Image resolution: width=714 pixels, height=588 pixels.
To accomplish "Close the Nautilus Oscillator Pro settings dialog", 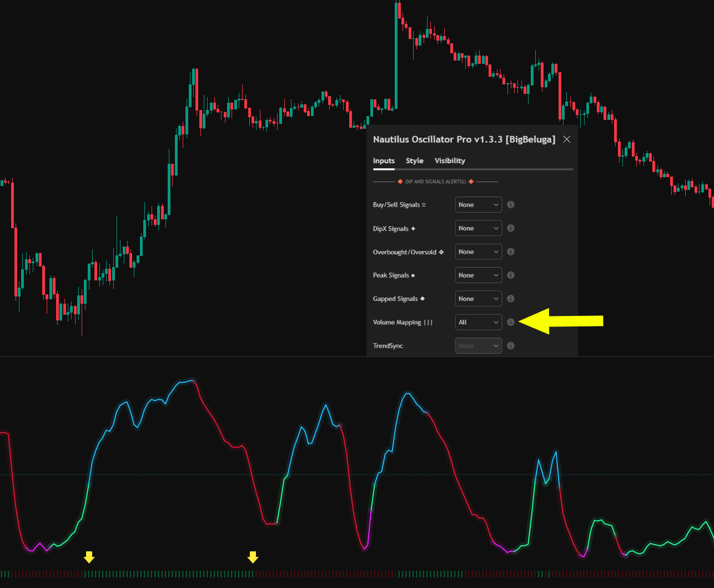I will 567,139.
